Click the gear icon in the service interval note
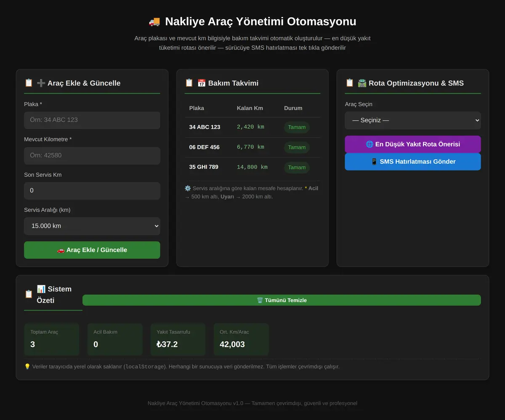 [188, 188]
